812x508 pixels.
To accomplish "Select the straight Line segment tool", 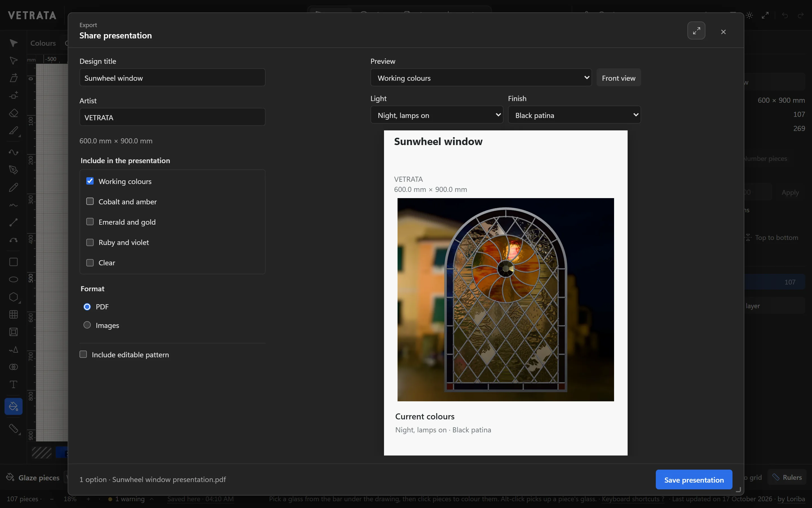I will pos(14,222).
